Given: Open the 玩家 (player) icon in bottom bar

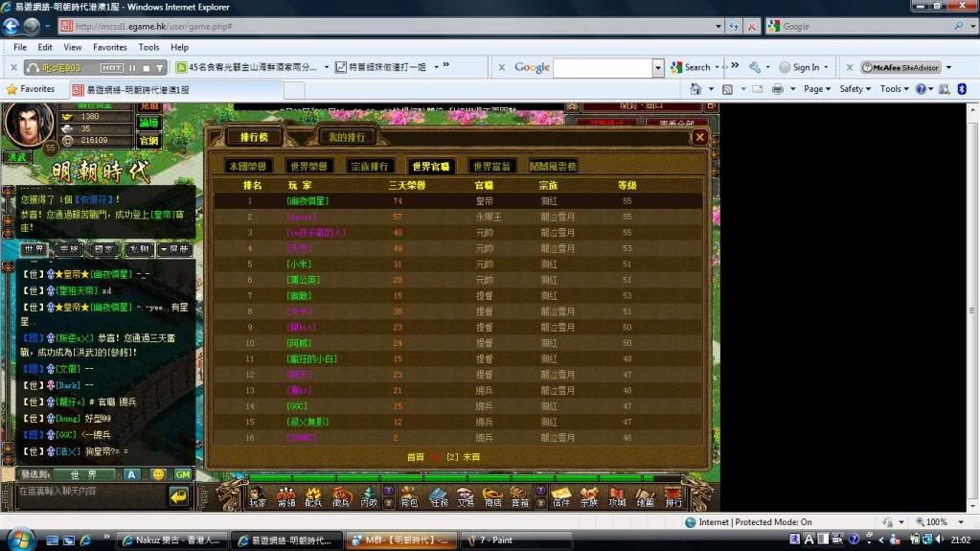Looking at the screenshot, I should coord(258,495).
